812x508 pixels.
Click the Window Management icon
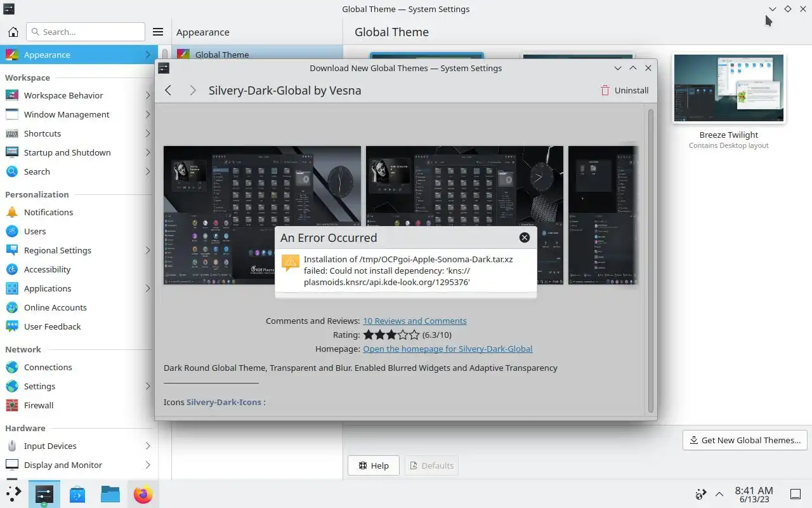[x=12, y=114]
